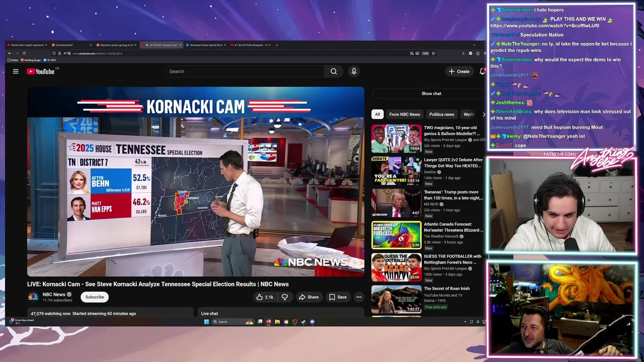
Task: Open GUESS THE FOOTBALLER thumbnail
Action: coord(396,267)
